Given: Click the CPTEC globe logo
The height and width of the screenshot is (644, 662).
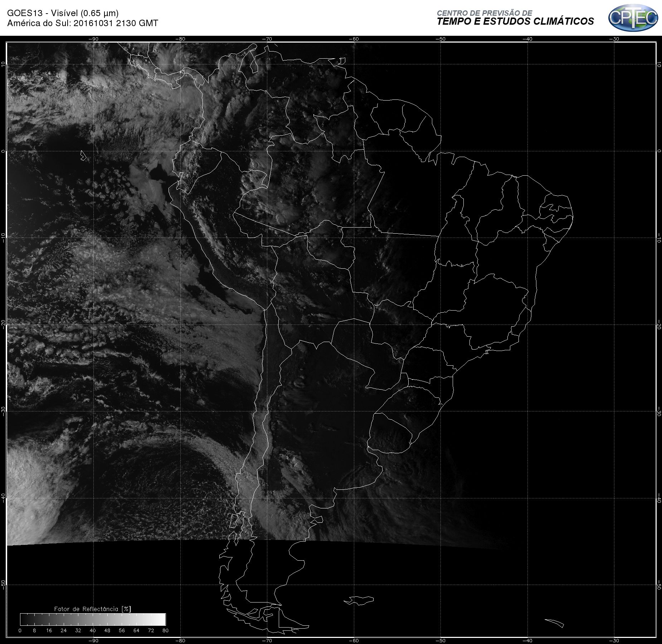Looking at the screenshot, I should 633,18.
